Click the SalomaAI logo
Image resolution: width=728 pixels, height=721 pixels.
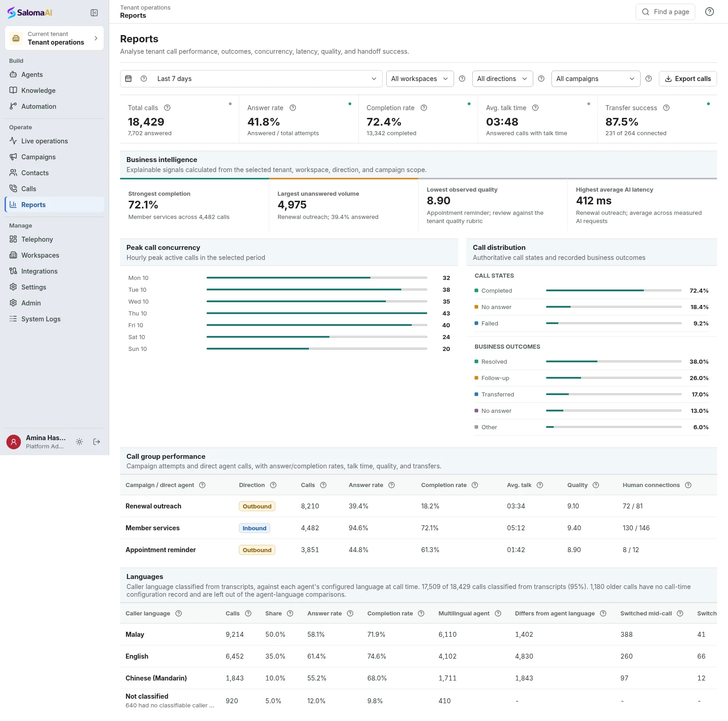(x=30, y=13)
